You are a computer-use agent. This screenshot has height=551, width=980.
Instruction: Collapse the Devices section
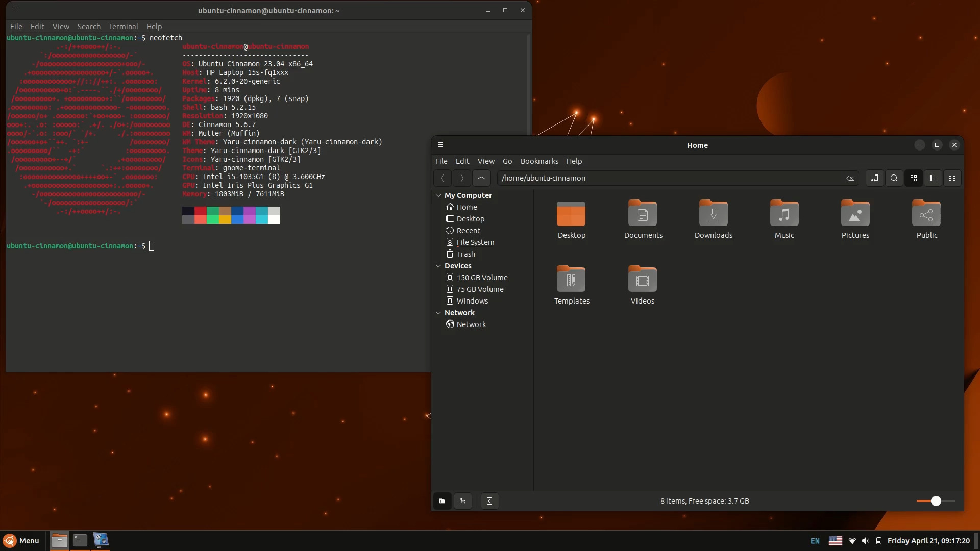(x=438, y=265)
